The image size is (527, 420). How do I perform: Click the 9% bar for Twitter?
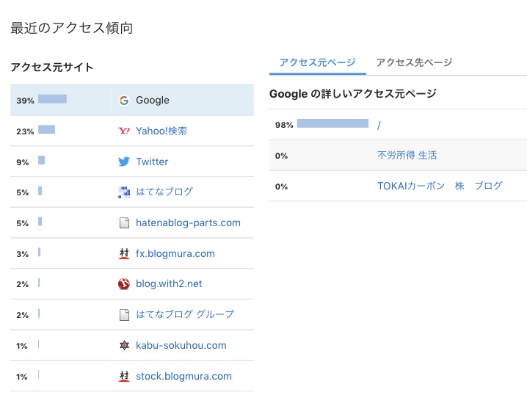tap(41, 160)
